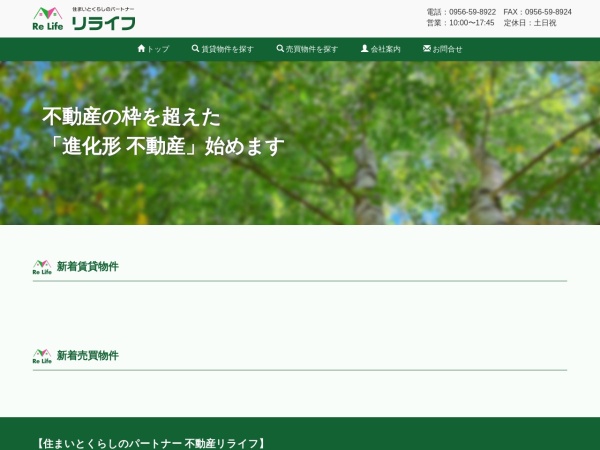The image size is (600, 450).
Task: Open the トップ menu item
Action: click(x=158, y=49)
